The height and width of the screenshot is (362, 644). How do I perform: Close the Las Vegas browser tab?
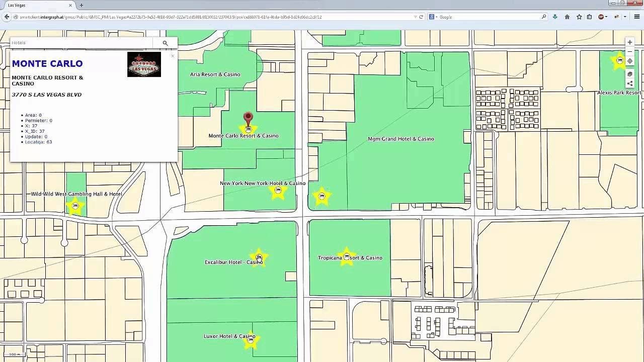(71, 5)
